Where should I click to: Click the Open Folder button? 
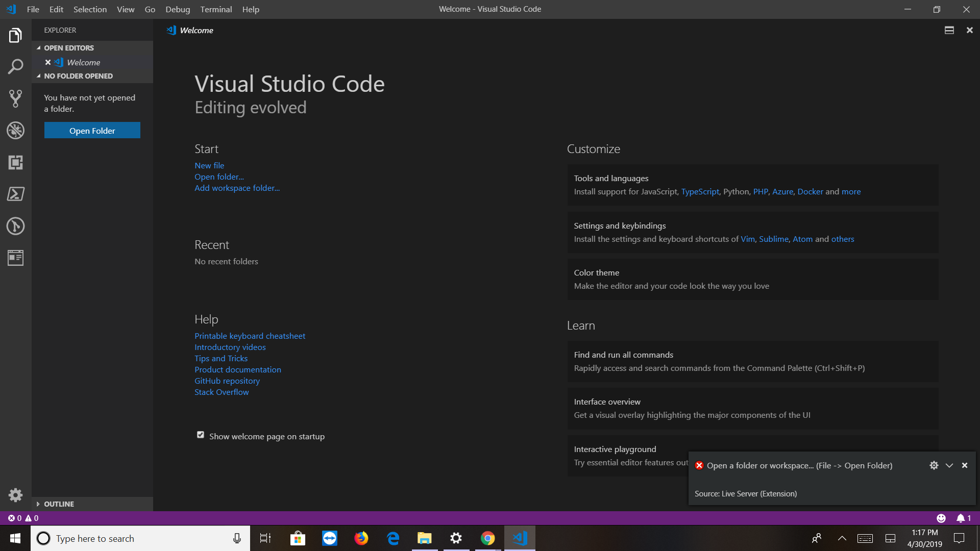click(92, 130)
